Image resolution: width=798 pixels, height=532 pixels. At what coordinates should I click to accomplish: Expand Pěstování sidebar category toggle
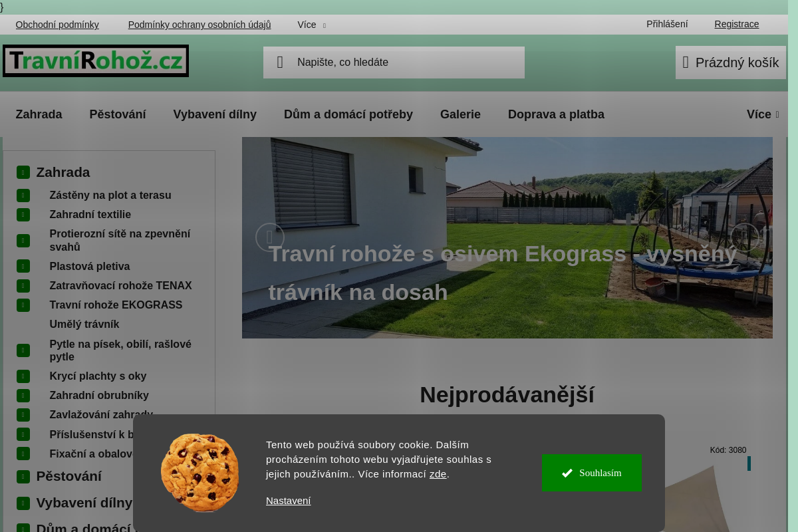point(23,477)
